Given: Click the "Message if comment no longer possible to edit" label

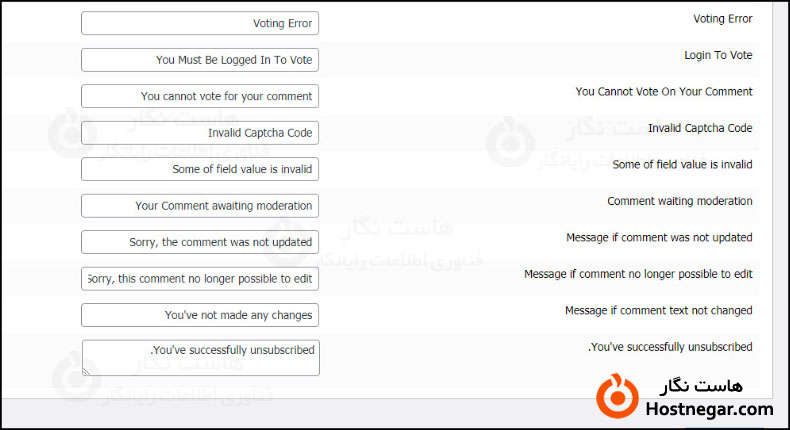Looking at the screenshot, I should (638, 274).
